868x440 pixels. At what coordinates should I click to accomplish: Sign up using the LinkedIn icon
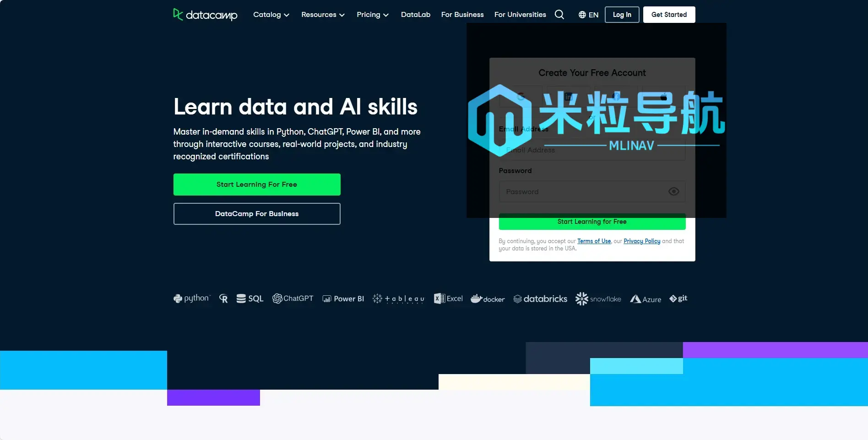coord(569,97)
